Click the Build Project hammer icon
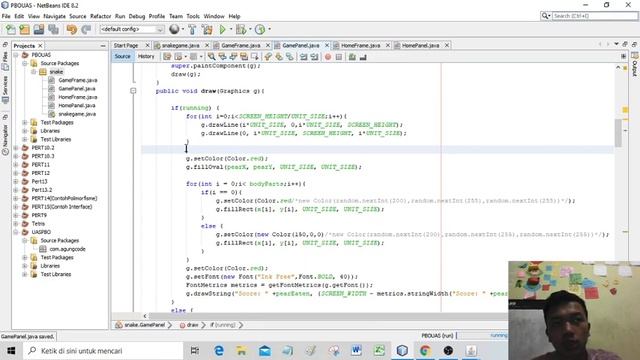Screen dimensions: 640x360 point(192,29)
